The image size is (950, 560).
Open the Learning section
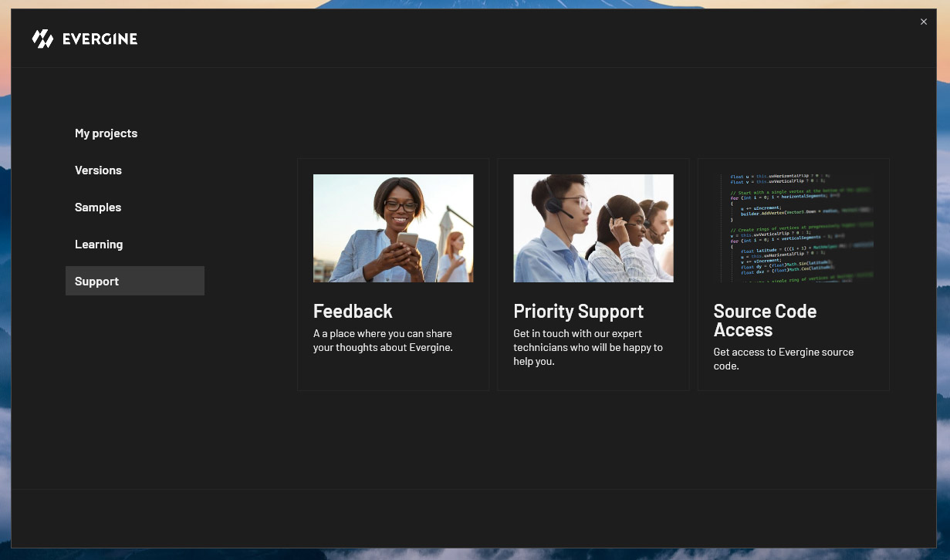coord(99,245)
